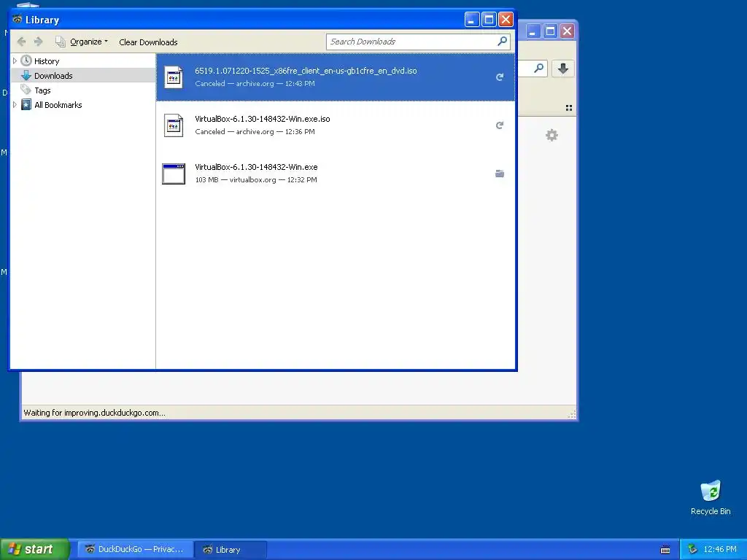
Task: Click the grid icon in browser window
Action: coord(569,108)
